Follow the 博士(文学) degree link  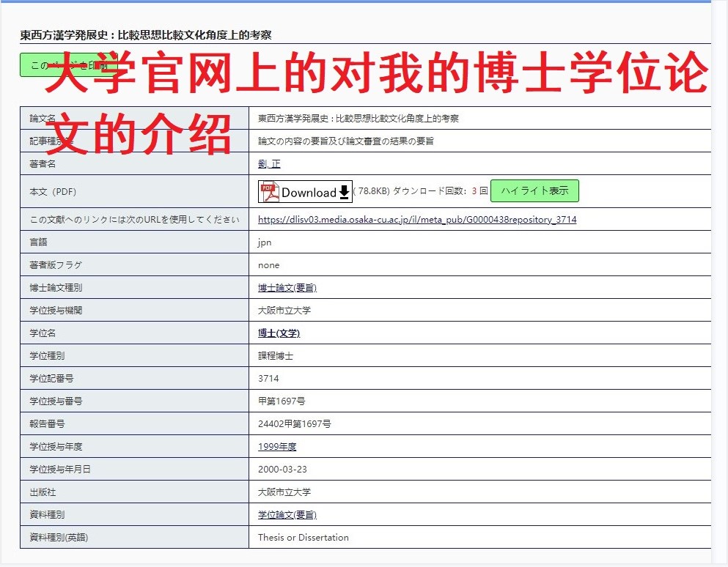tap(279, 333)
